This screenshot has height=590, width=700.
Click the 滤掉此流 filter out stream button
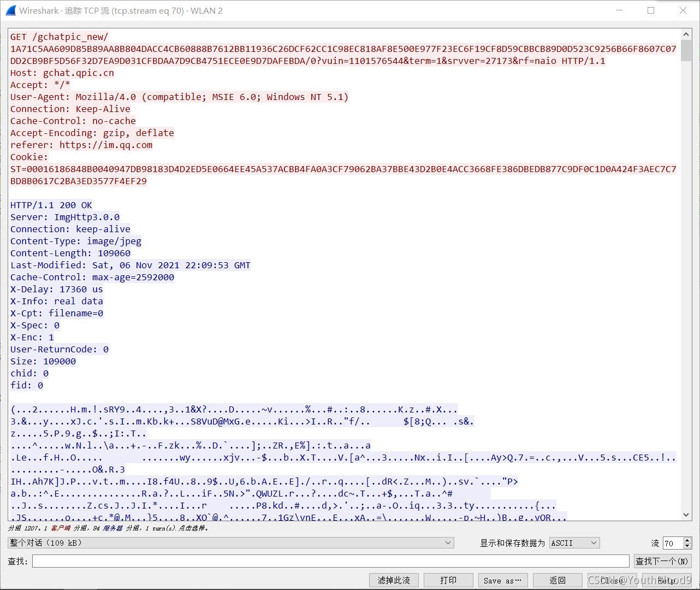(x=394, y=580)
